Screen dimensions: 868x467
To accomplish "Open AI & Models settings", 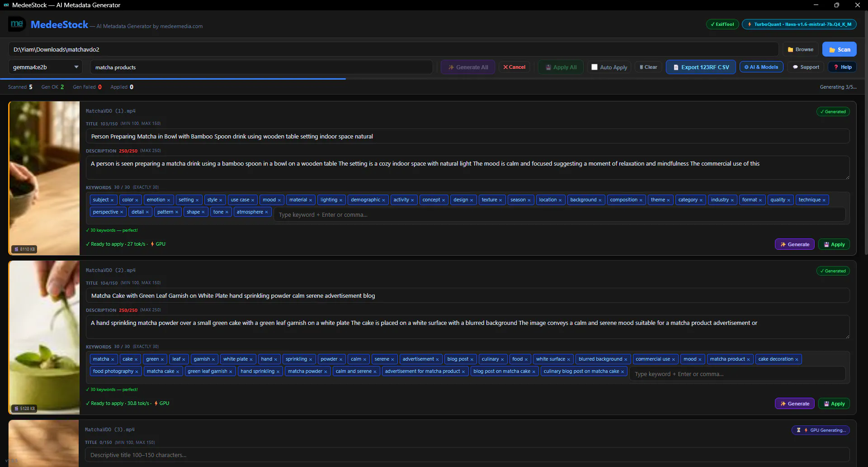I will [761, 67].
